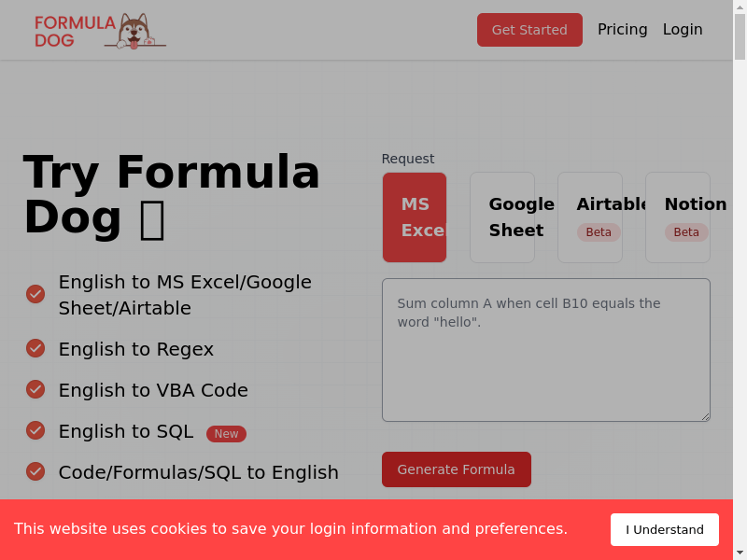Click the Beta badge under Airtable
This screenshot has height=560, width=747.
tap(599, 232)
